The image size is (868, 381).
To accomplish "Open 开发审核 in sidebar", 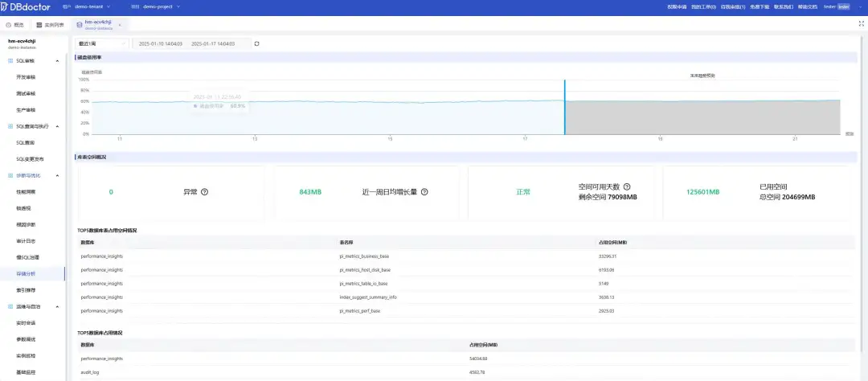I will coord(26,77).
